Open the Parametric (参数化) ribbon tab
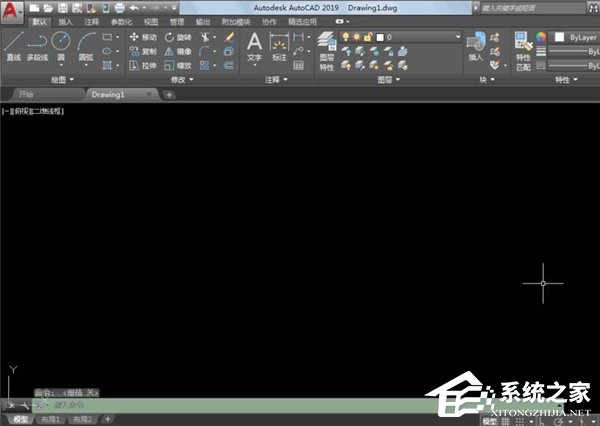Viewport: 600px width, 426px height. point(121,22)
